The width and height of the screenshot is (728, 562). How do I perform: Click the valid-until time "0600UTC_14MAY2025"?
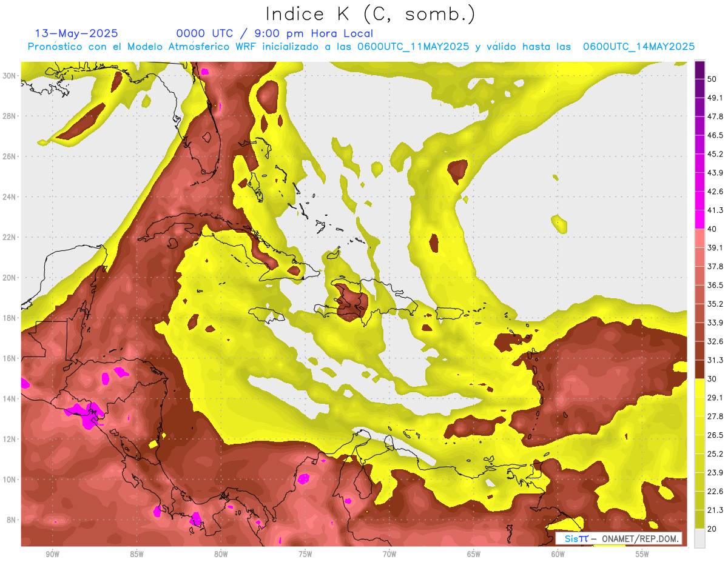click(x=639, y=47)
